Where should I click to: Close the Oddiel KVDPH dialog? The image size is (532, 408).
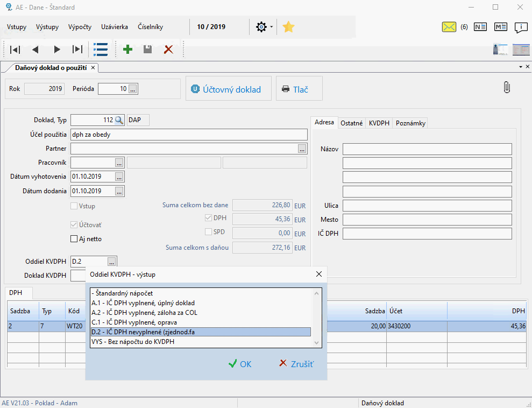point(319,275)
